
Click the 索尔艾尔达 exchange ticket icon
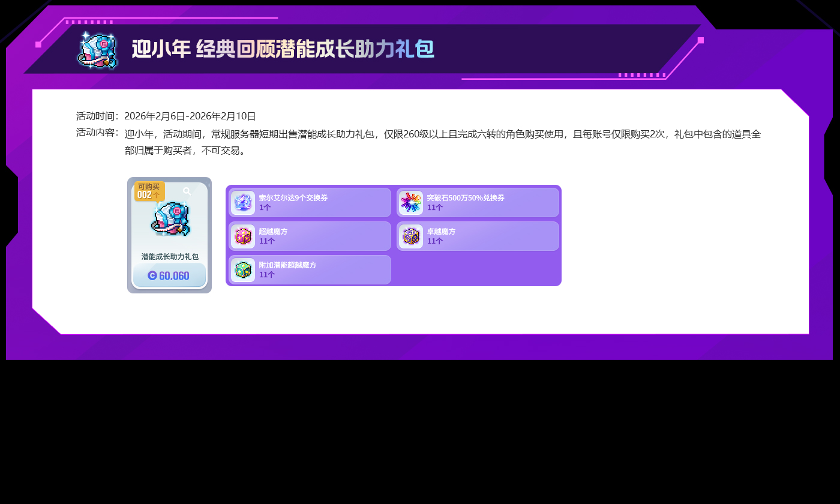243,203
